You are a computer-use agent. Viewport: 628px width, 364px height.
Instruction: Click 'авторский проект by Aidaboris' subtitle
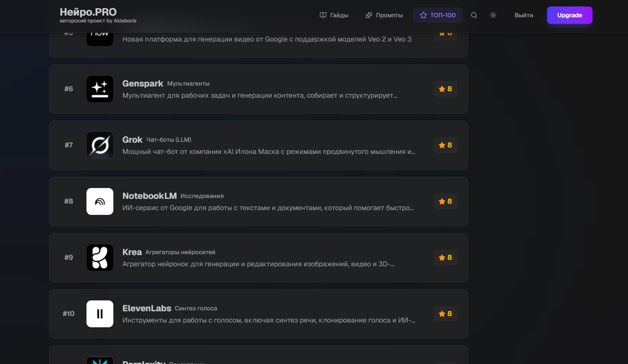pos(98,21)
